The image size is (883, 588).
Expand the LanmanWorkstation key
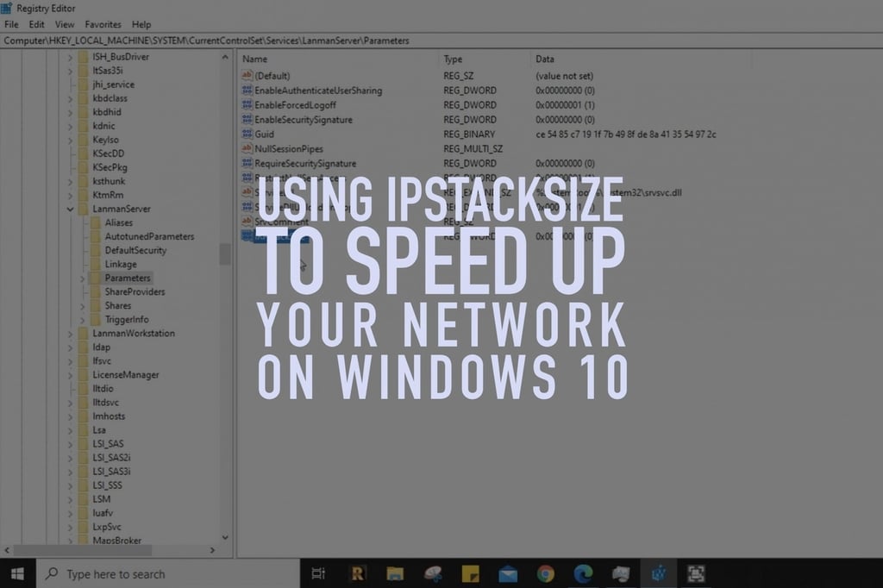point(70,334)
